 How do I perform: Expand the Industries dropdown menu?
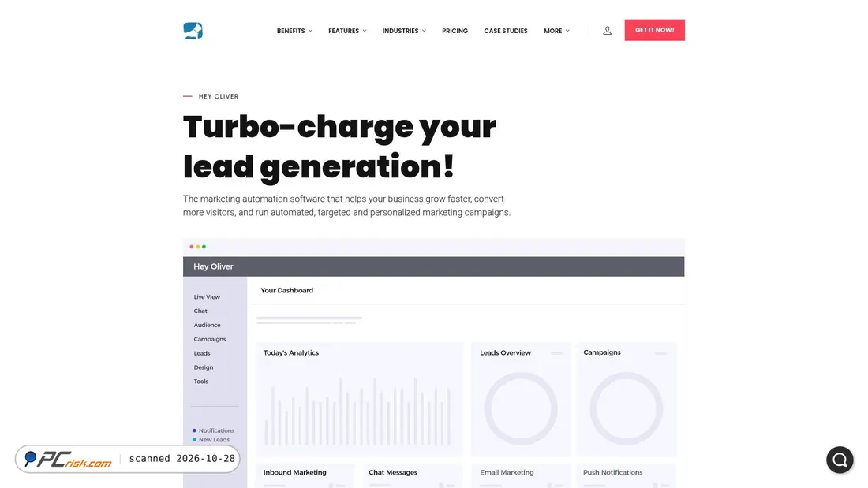[404, 31]
